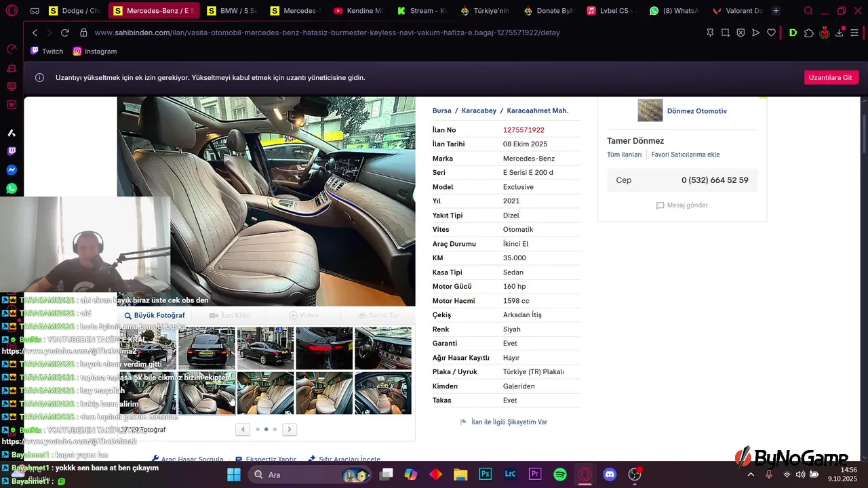868x488 pixels.
Task: Open the tab search magnifier icon
Action: pos(808,11)
